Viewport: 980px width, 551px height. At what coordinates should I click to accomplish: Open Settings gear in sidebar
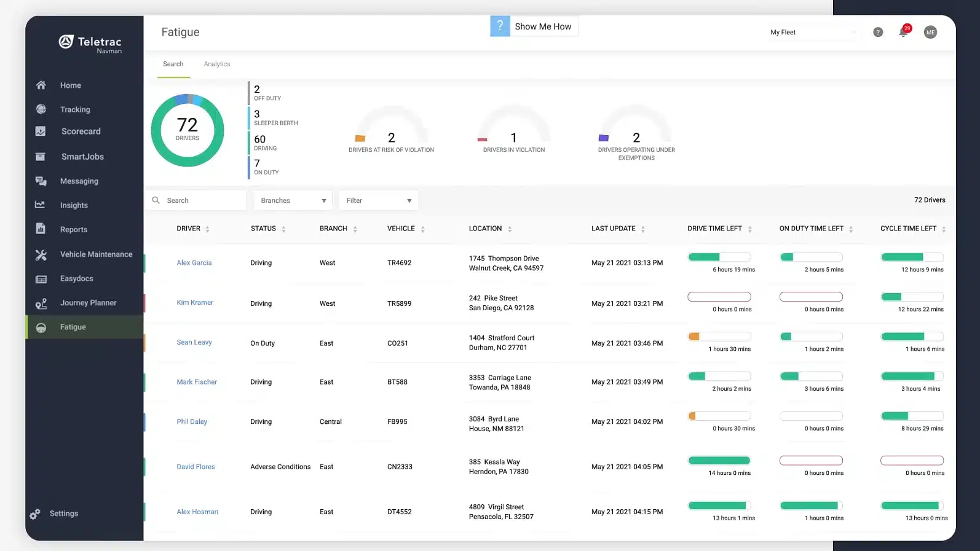pos(35,514)
